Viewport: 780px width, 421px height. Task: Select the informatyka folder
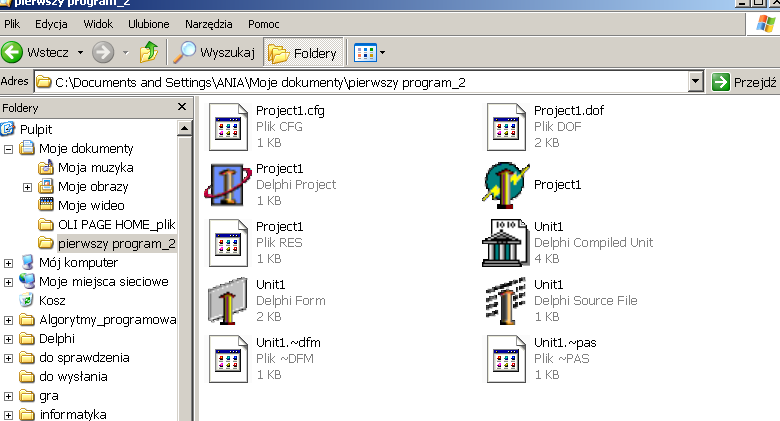pos(73,414)
